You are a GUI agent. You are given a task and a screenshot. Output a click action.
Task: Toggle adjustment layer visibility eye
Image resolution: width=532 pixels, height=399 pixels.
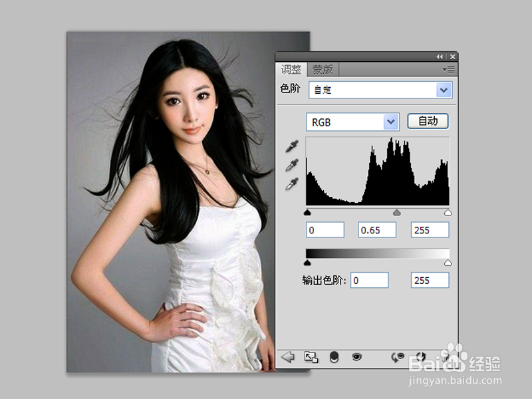[x=356, y=356]
